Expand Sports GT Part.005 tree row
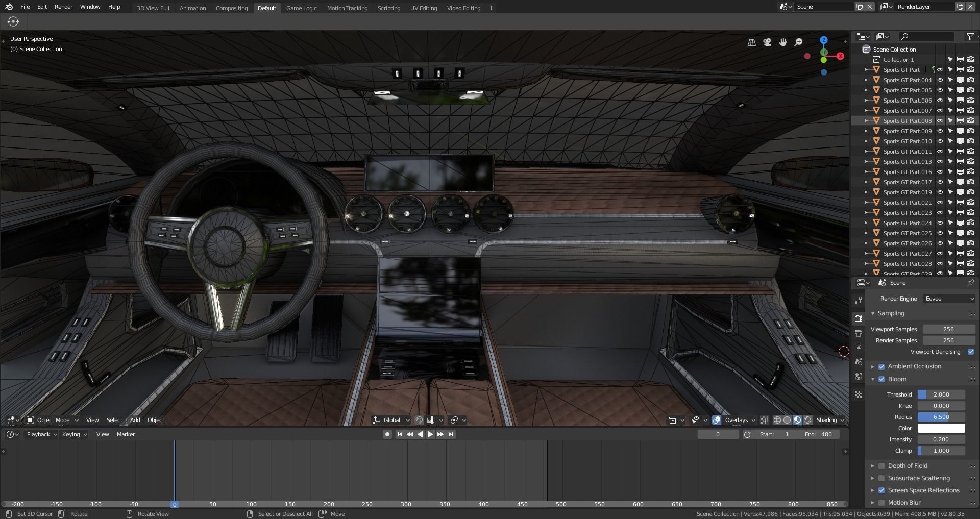 click(866, 90)
